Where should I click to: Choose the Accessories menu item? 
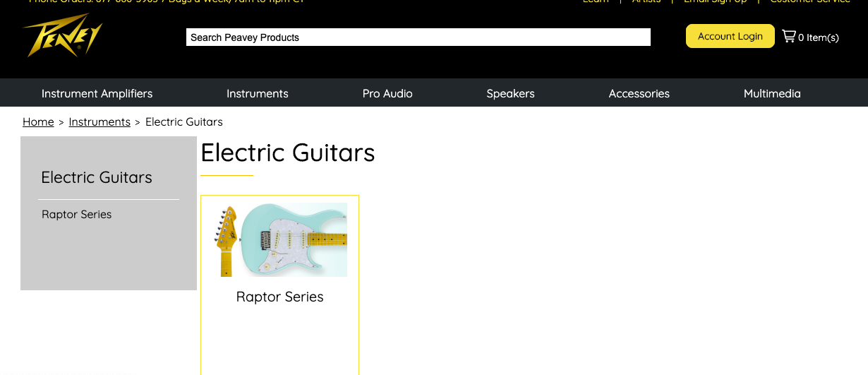point(639,93)
